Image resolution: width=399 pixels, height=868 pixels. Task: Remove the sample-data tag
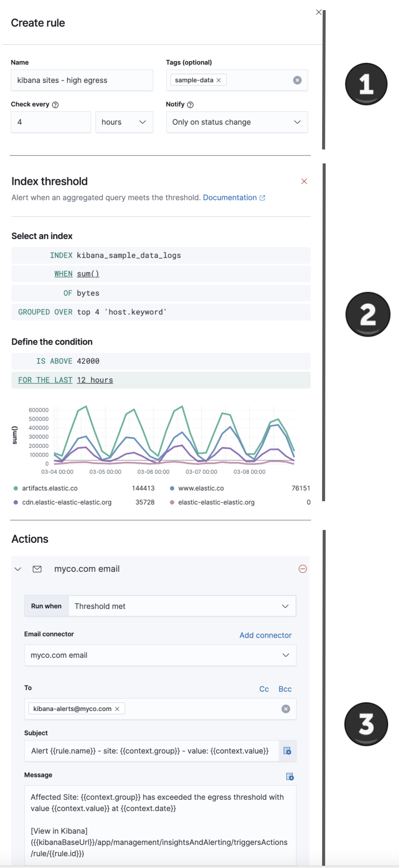tap(219, 80)
